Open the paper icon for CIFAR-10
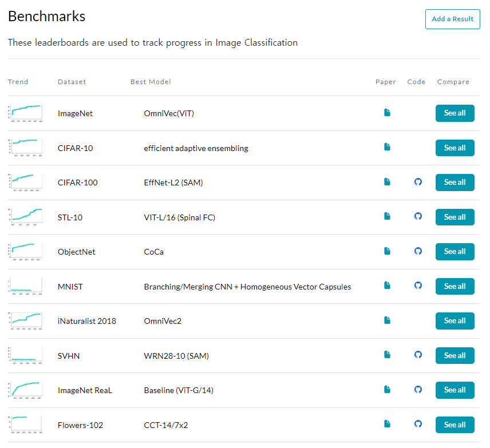The width and height of the screenshot is (490, 448). coord(387,147)
